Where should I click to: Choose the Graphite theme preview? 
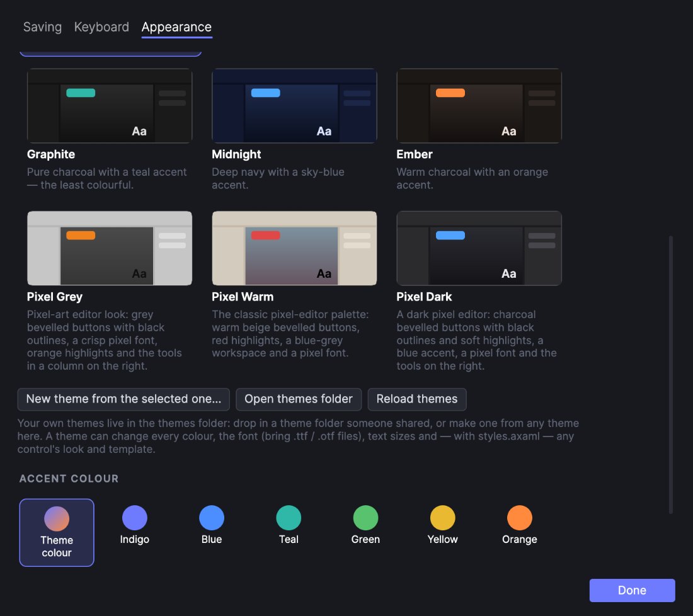pyautogui.click(x=110, y=106)
